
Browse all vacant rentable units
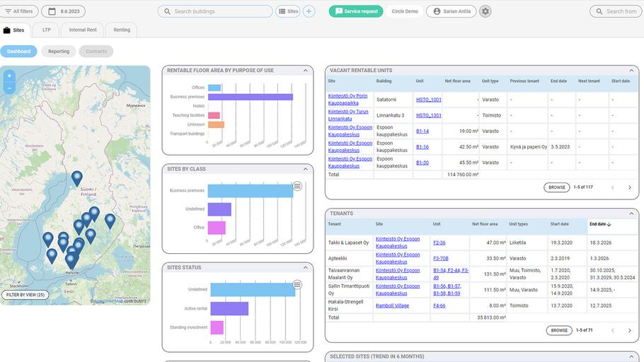[557, 187]
